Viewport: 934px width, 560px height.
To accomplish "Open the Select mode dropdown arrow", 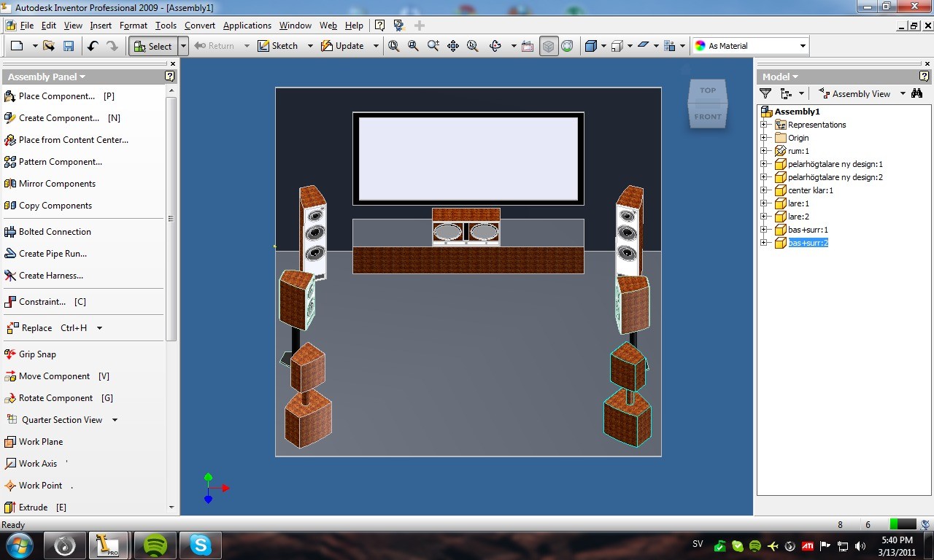I will click(x=183, y=46).
